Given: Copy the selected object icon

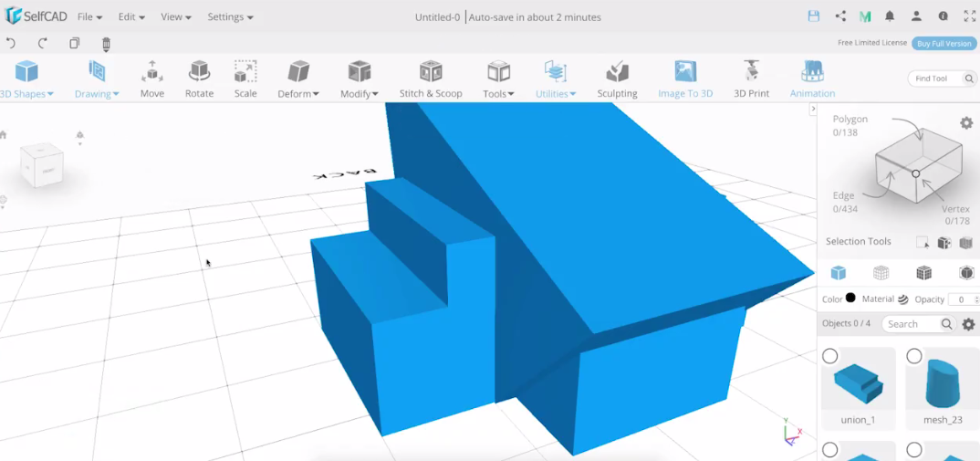Looking at the screenshot, I should coord(75,43).
